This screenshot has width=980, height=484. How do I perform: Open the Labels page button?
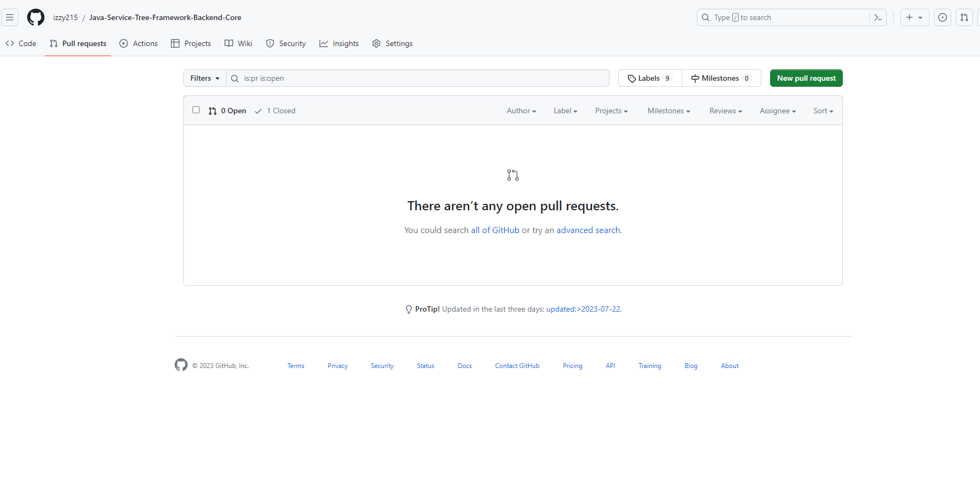[650, 78]
